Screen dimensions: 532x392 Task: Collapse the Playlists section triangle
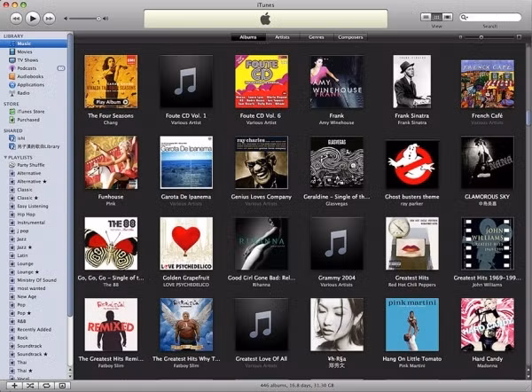pos(4,156)
